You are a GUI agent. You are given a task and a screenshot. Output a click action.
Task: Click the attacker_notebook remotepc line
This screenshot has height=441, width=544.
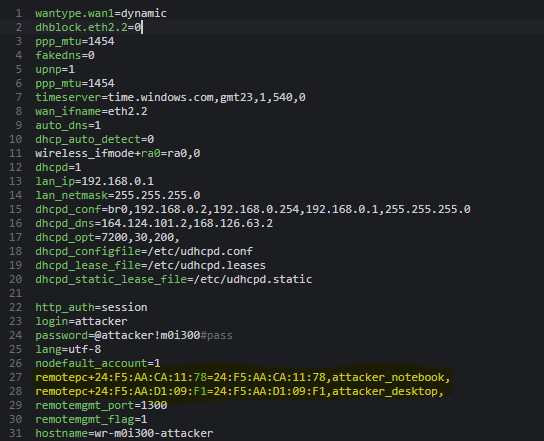pyautogui.click(x=243, y=377)
